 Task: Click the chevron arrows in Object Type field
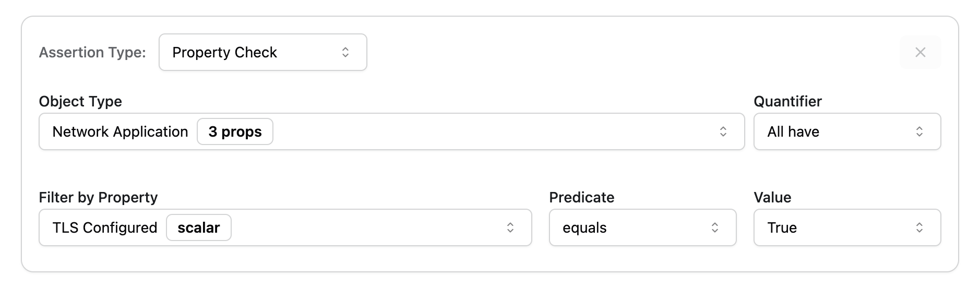coord(723,131)
